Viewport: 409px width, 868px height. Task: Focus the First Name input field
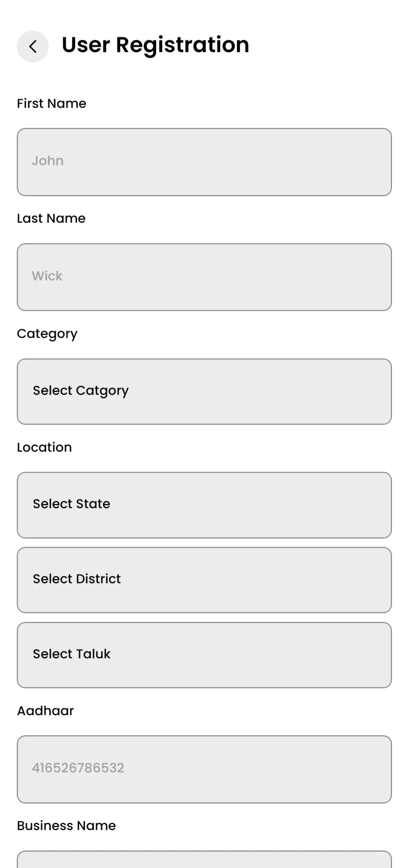coord(204,162)
